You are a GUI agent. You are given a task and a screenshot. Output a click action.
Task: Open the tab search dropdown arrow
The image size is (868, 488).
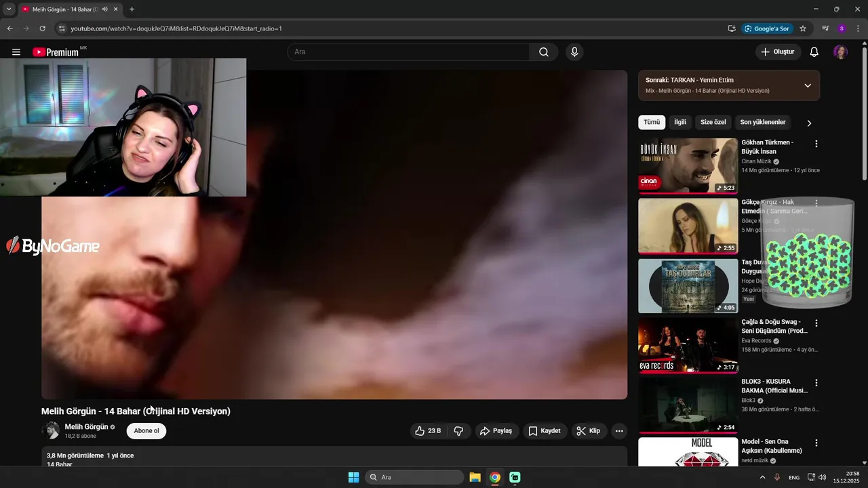click(9, 9)
